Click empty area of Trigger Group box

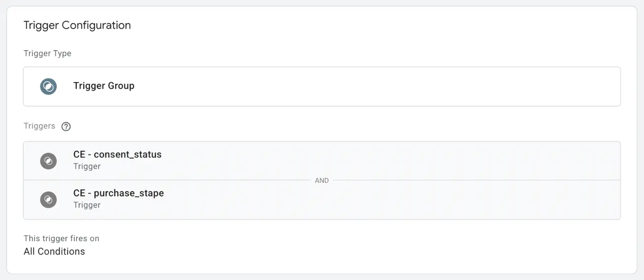367,87
